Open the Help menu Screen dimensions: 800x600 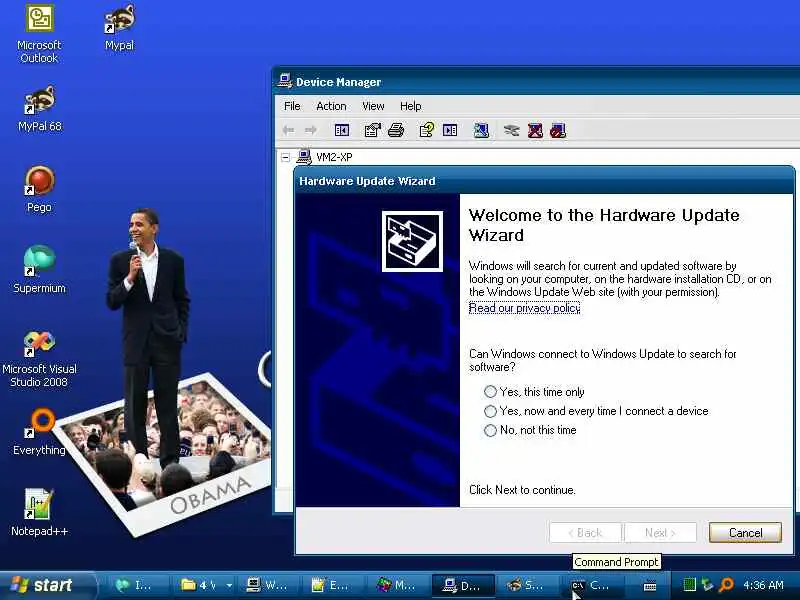tap(411, 106)
